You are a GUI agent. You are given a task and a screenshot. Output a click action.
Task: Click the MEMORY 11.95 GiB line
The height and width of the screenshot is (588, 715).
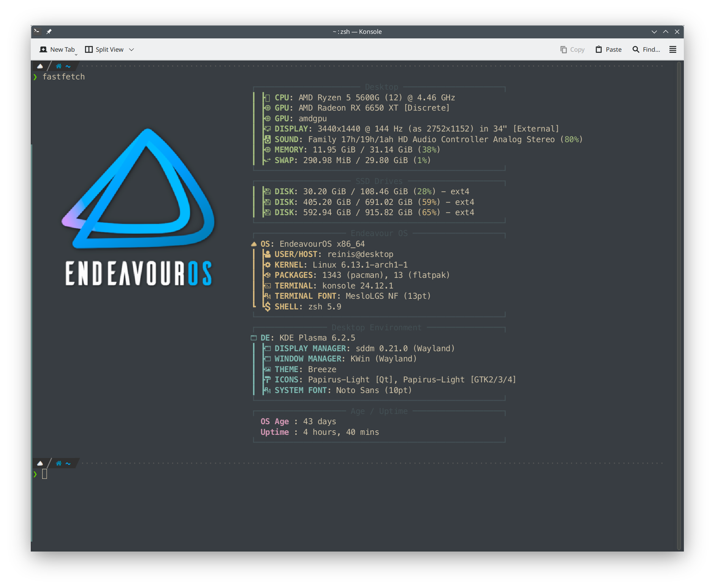pyautogui.click(x=352, y=150)
